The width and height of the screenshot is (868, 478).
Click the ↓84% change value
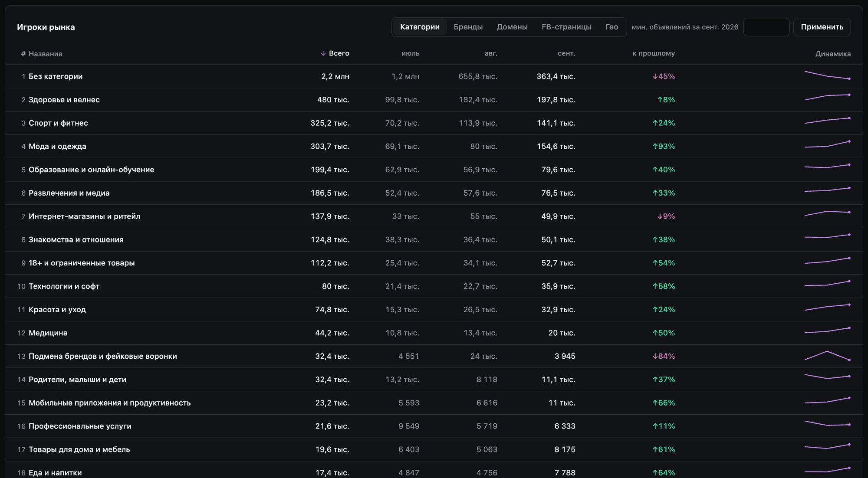664,356
